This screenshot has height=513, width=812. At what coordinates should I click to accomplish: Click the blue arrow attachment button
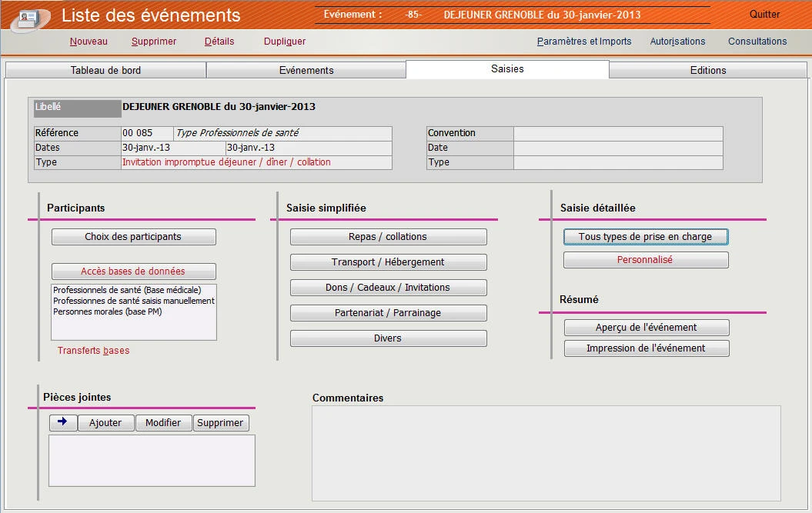tap(63, 422)
